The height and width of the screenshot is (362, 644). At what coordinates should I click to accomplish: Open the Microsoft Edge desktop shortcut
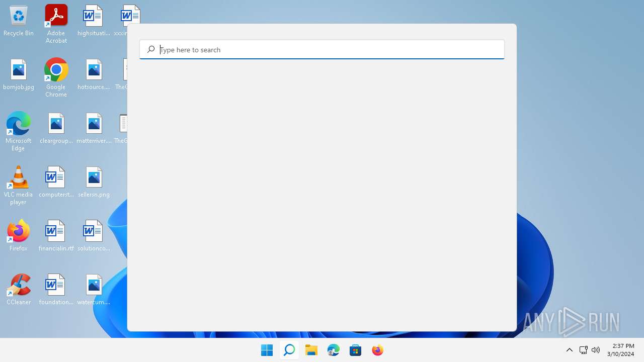pos(19,132)
